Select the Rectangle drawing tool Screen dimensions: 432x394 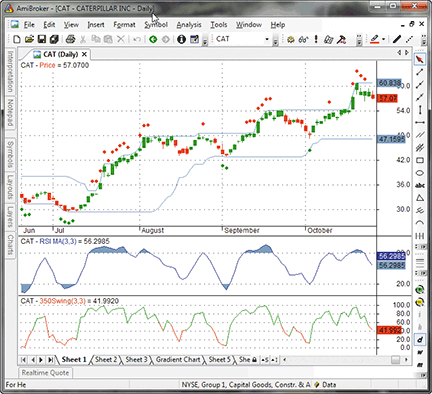pos(420,160)
